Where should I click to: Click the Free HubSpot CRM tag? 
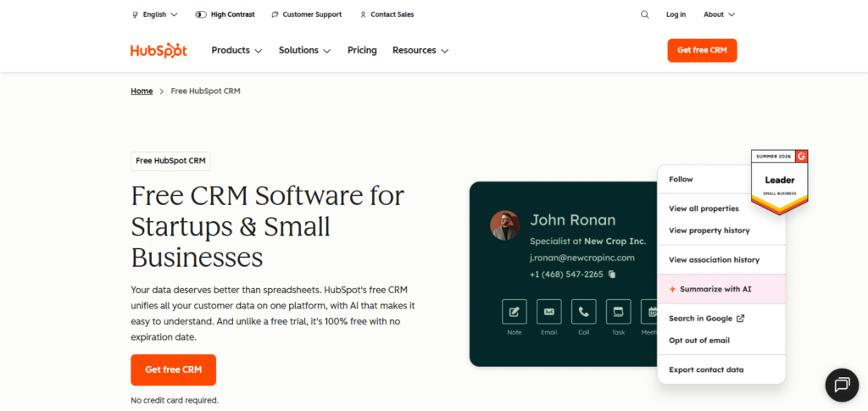(170, 161)
